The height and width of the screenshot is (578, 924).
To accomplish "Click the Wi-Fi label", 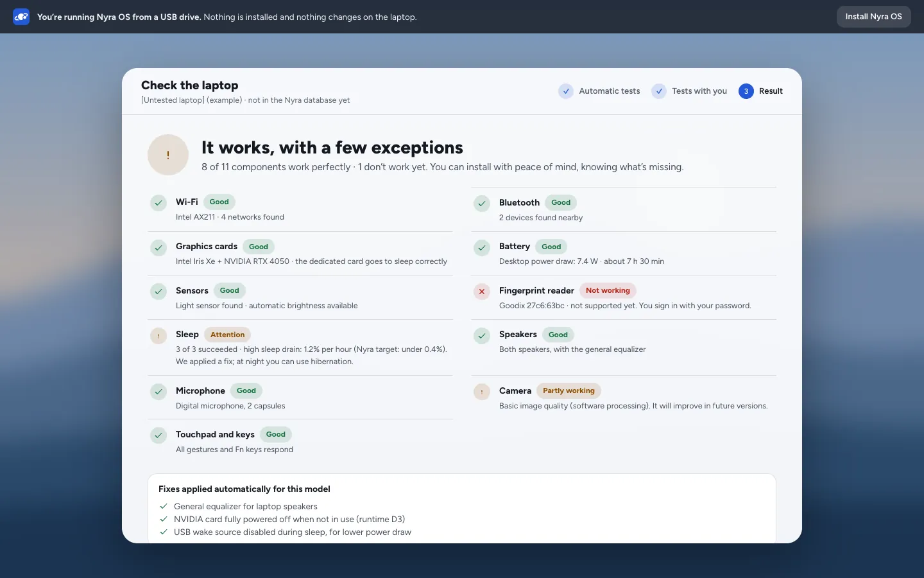I will 187,202.
